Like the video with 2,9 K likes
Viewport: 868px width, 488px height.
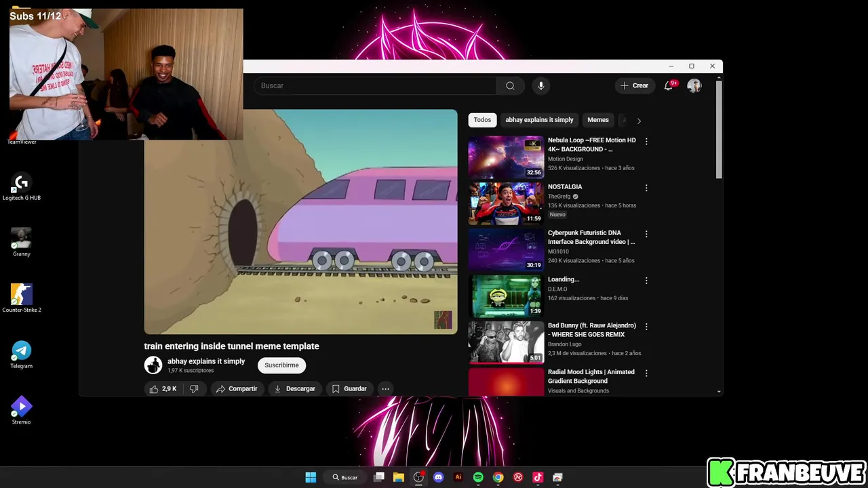tap(163, 389)
